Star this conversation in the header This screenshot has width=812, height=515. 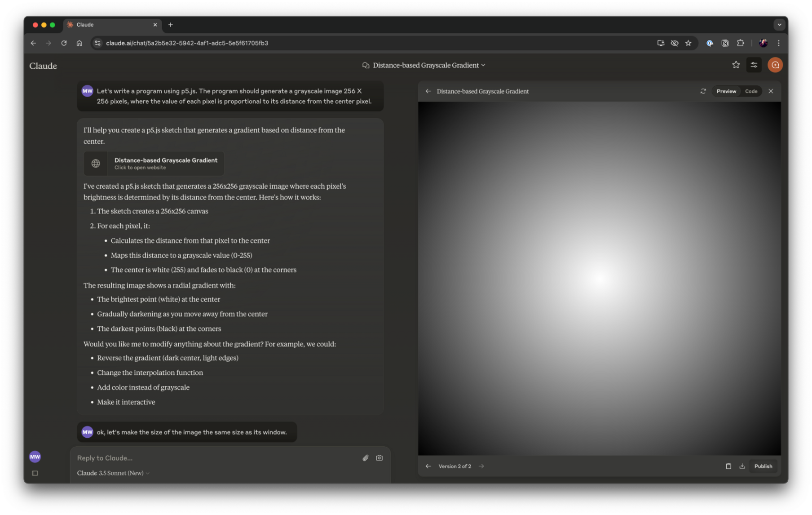point(736,65)
